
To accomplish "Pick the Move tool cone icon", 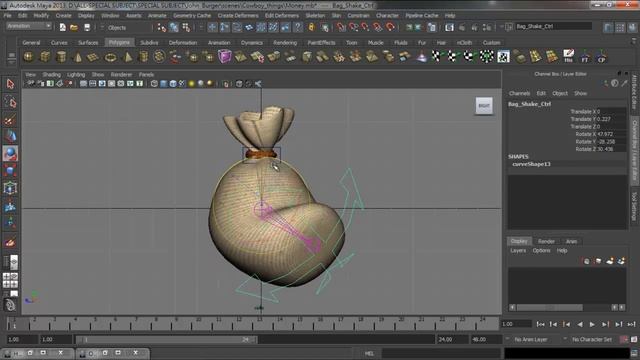I will tap(10, 136).
